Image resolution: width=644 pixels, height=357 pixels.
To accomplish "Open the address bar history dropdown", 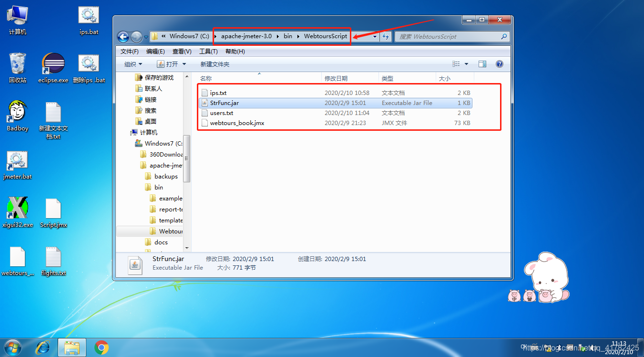I will coord(375,36).
